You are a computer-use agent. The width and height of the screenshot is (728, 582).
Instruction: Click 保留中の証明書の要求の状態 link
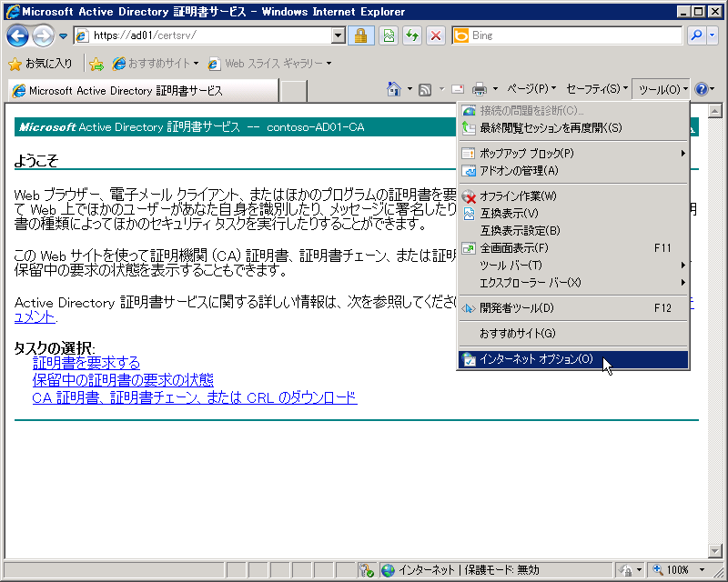[x=123, y=380]
